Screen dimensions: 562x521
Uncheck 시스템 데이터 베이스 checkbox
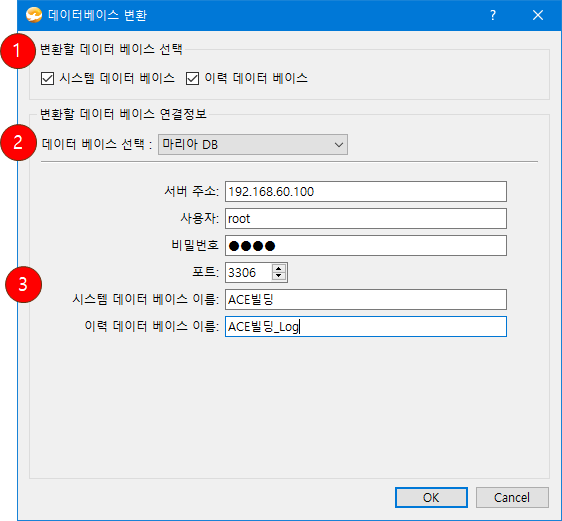tap(47, 78)
